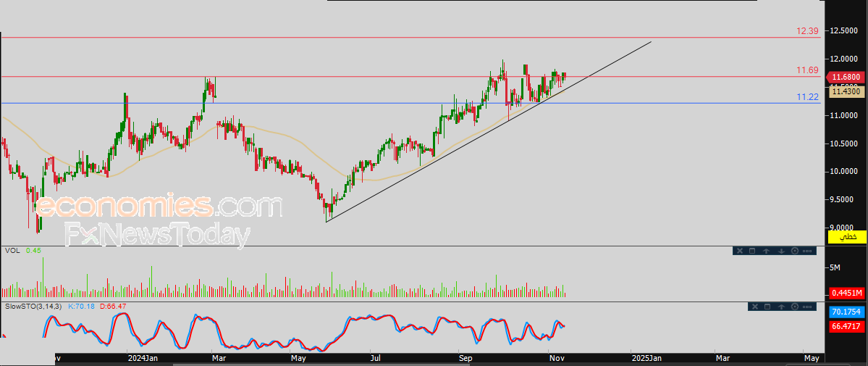Select the 11.4300 moving average price tag
This screenshot has width=868, height=366.
tap(848, 91)
